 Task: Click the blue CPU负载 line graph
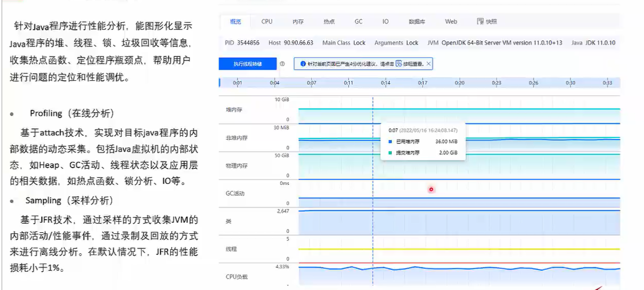(459, 268)
